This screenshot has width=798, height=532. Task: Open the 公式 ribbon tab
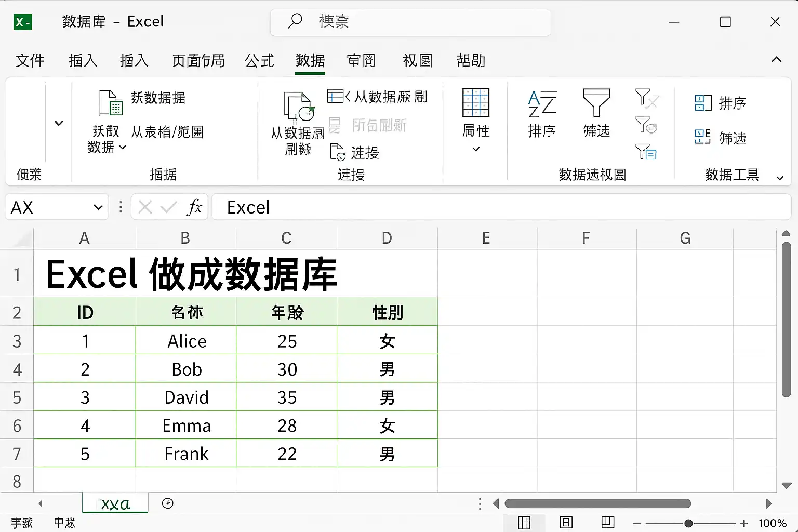click(259, 61)
